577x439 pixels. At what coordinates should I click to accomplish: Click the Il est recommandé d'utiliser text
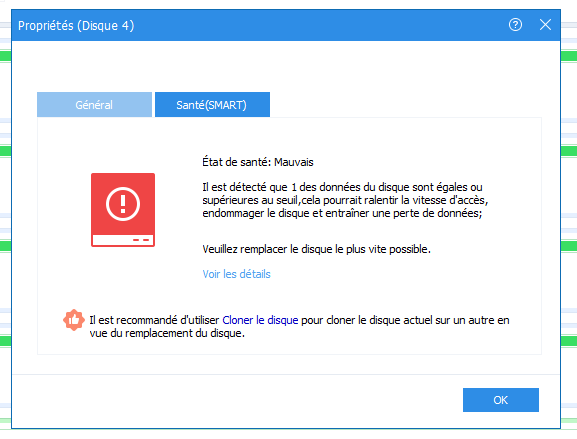[x=154, y=320]
